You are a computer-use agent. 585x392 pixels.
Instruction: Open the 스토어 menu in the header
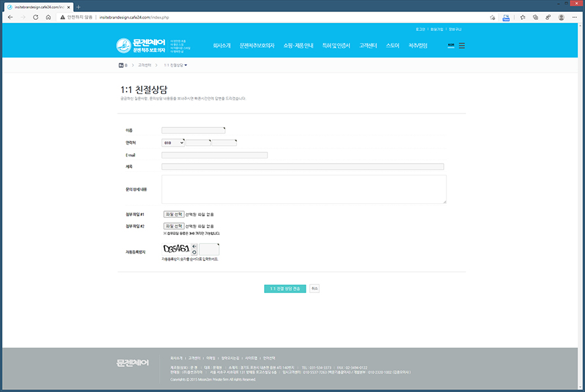pos(392,46)
